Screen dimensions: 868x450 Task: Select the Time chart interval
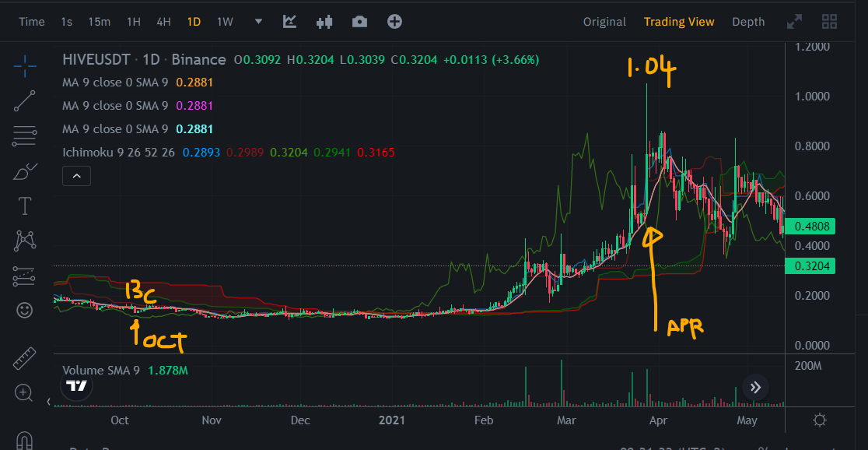pyautogui.click(x=32, y=22)
